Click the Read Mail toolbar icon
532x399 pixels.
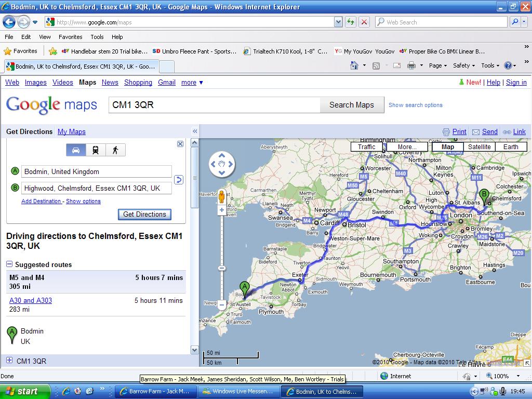pos(397,65)
